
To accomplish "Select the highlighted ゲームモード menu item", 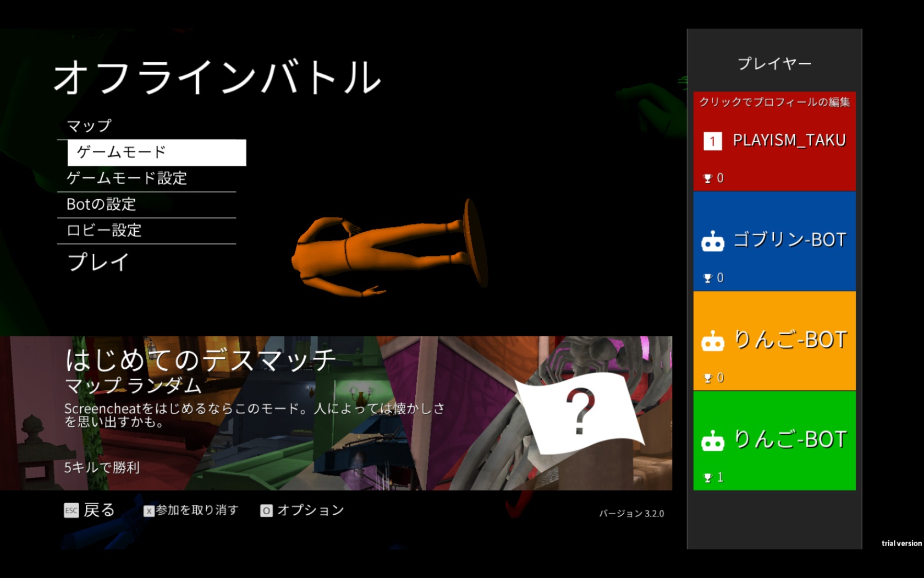I will (157, 152).
